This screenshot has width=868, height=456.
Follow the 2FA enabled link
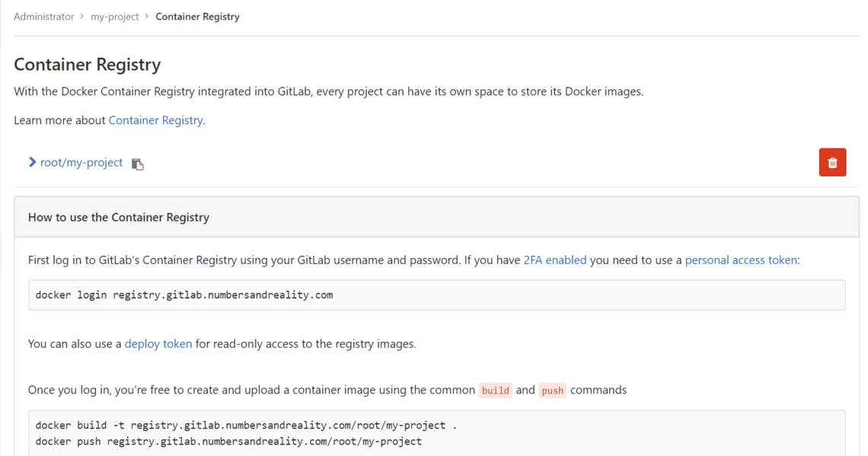pos(555,260)
